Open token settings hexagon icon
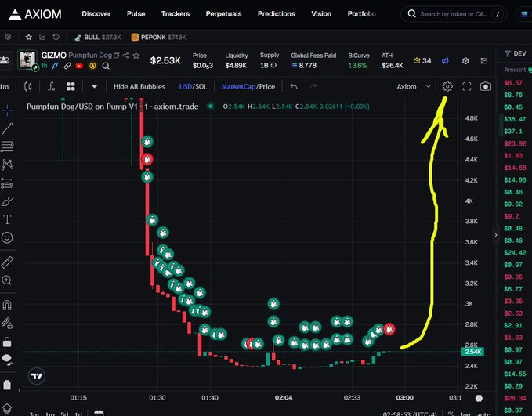Image resolution: width=532 pixels, height=416 pixels. 465,61
